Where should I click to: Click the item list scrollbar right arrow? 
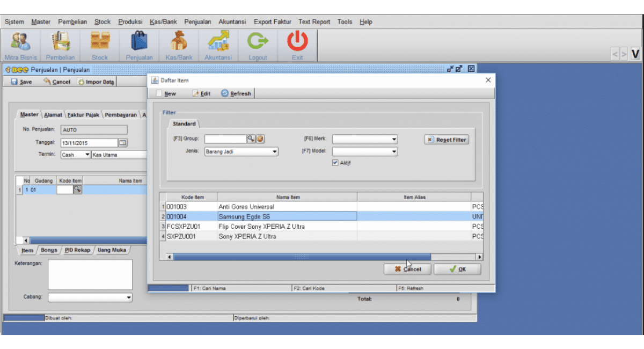(x=479, y=257)
